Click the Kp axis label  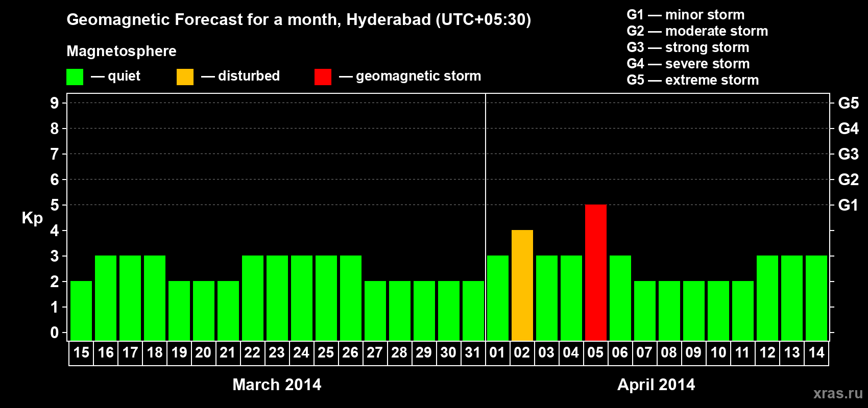point(32,218)
